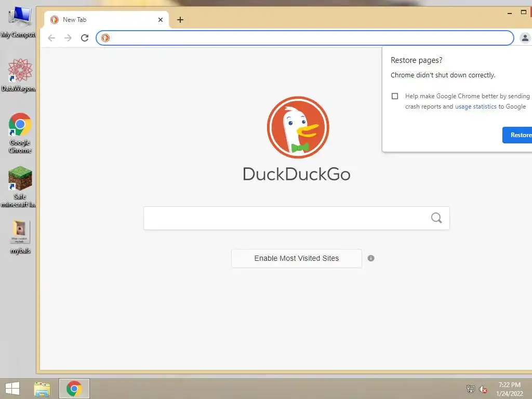Click the taskbar clock showing 7:22 PM
This screenshot has height=399, width=532.
click(x=509, y=389)
